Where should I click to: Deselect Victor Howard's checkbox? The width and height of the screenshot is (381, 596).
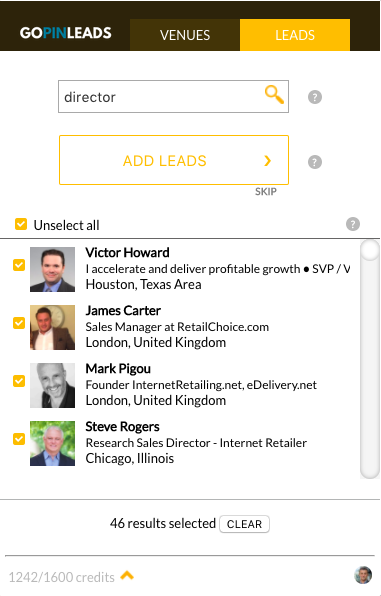[x=19, y=265]
